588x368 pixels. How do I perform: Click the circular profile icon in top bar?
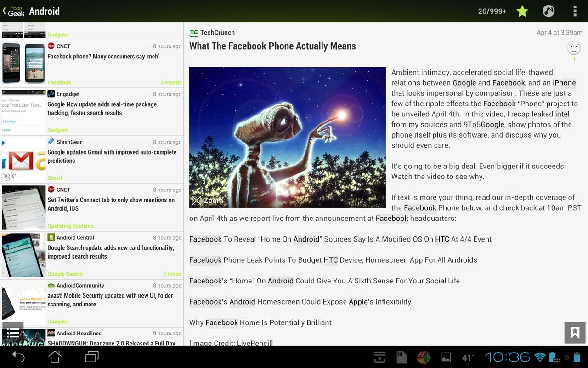[x=548, y=11]
